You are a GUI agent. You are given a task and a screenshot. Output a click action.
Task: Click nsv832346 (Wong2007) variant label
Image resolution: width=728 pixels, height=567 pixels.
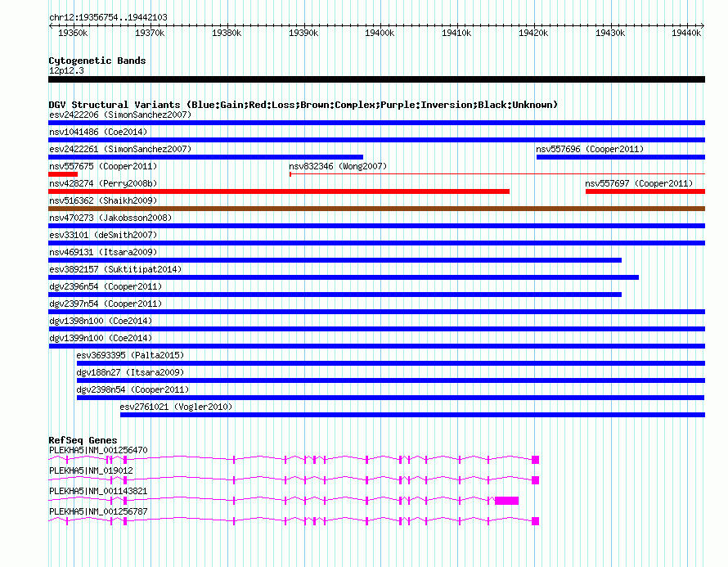[338, 166]
